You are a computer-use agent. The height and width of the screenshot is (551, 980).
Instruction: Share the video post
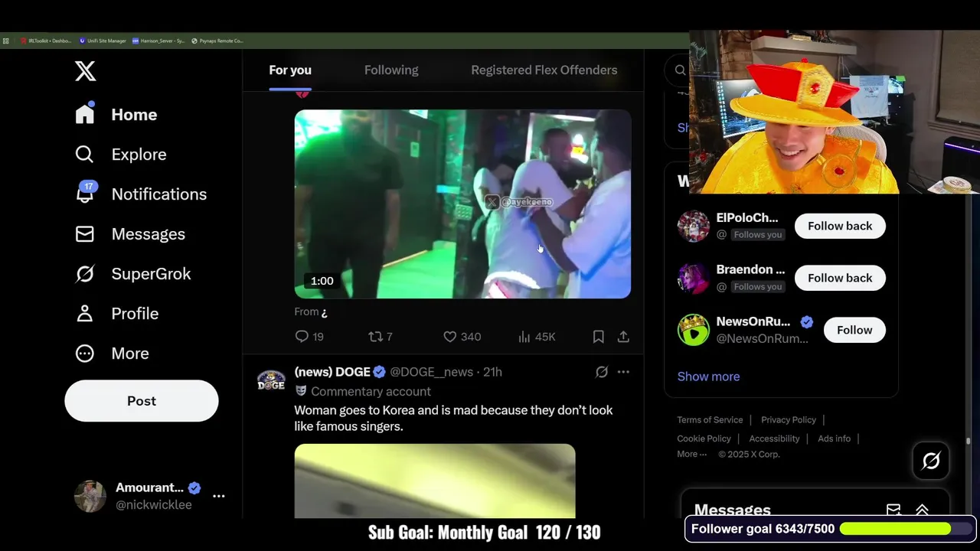click(623, 337)
